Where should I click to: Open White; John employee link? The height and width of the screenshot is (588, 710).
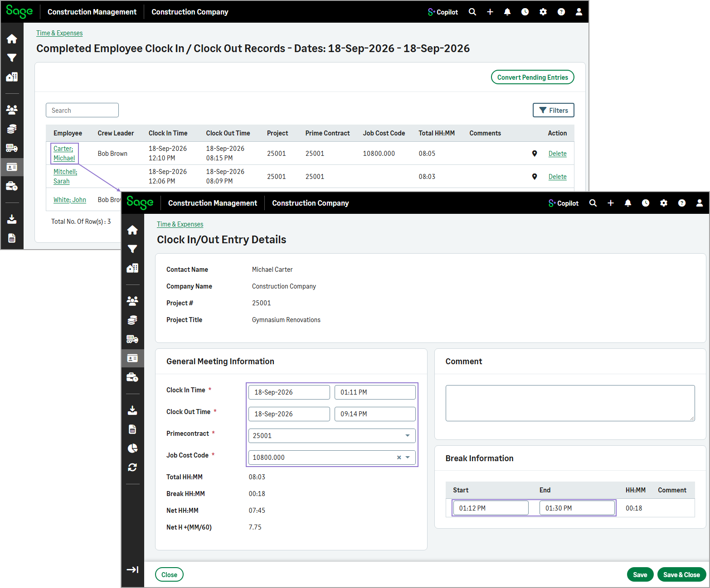point(70,200)
